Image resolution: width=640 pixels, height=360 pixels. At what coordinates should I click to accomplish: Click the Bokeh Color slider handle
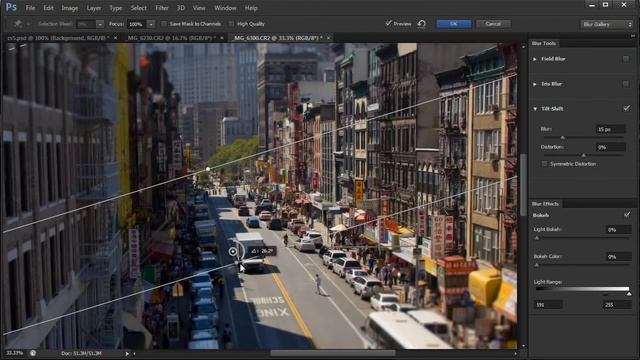point(537,265)
